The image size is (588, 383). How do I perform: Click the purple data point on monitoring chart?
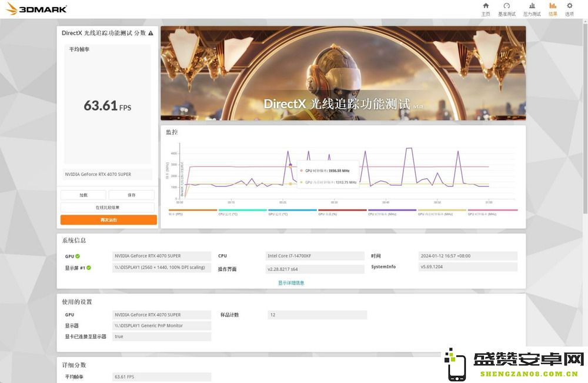(x=290, y=165)
